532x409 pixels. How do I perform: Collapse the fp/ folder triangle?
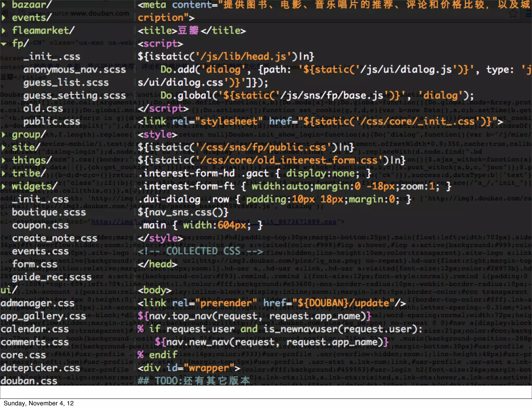pyautogui.click(x=3, y=44)
